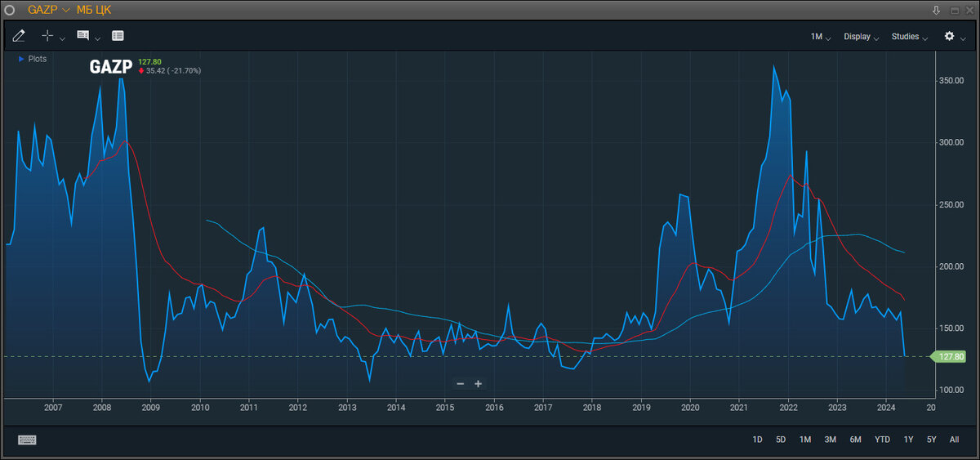The height and width of the screenshot is (460, 980).
Task: Click the circular link icon in title bar
Action: [10, 10]
